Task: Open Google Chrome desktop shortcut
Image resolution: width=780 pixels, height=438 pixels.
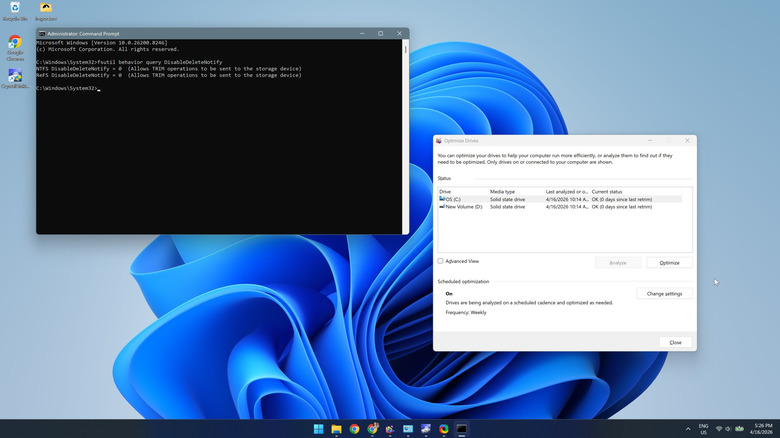Action: tap(15, 48)
